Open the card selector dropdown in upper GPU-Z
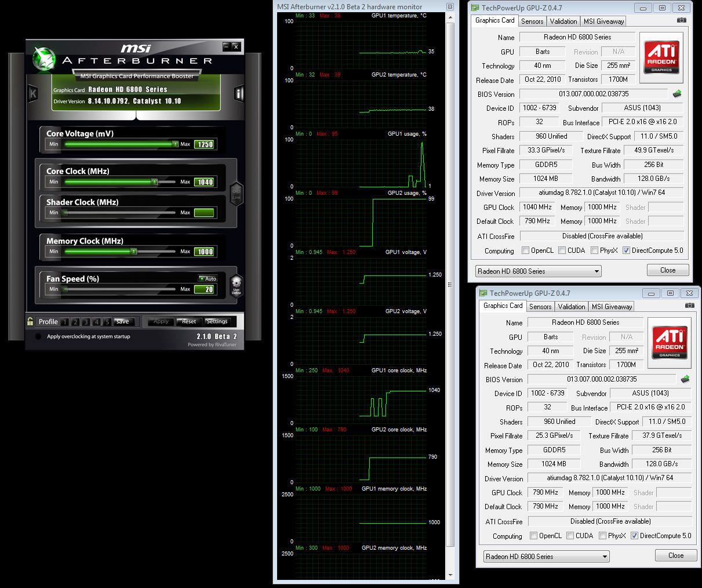 click(x=539, y=271)
